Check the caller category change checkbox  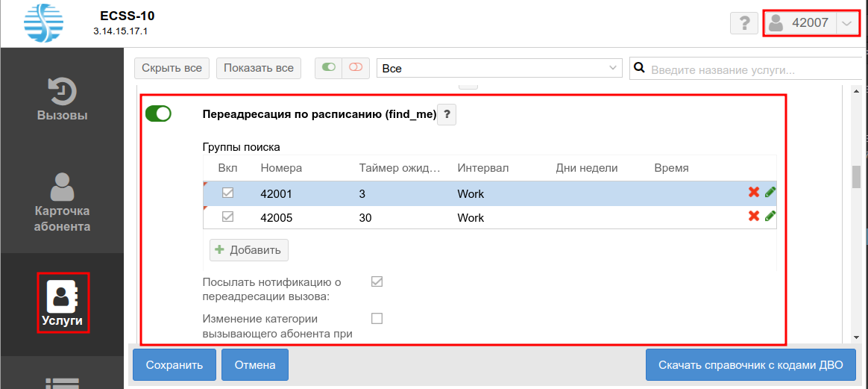377,319
